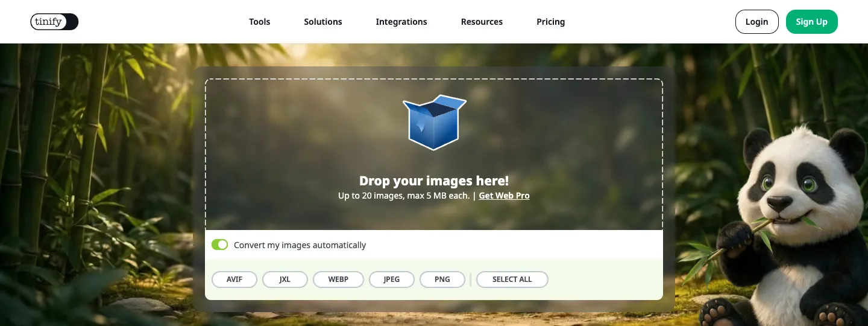Toggle Convert my images automatically switch
868x326 pixels.
click(x=219, y=245)
